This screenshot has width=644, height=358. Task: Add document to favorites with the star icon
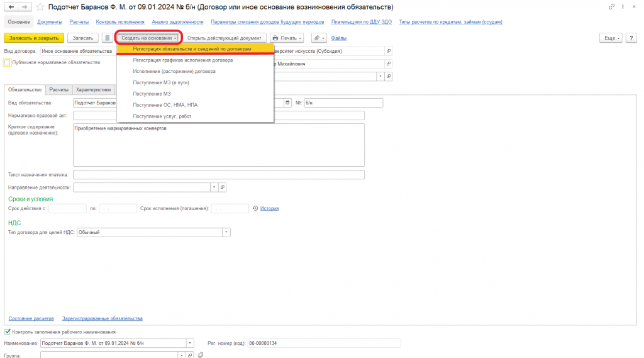pos(40,7)
